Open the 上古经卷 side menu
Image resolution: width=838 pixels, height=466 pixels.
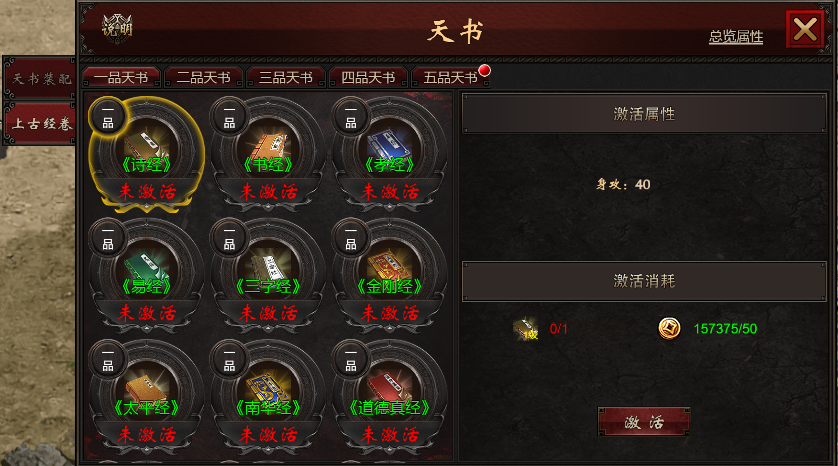pyautogui.click(x=40, y=124)
